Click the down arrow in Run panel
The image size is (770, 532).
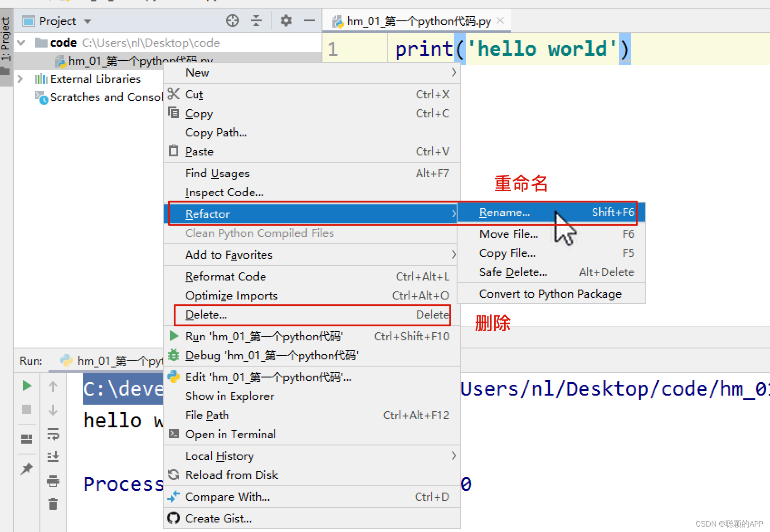[53, 410]
